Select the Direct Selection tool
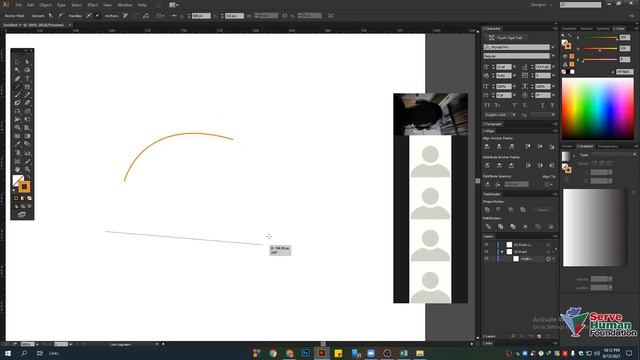 (x=27, y=62)
